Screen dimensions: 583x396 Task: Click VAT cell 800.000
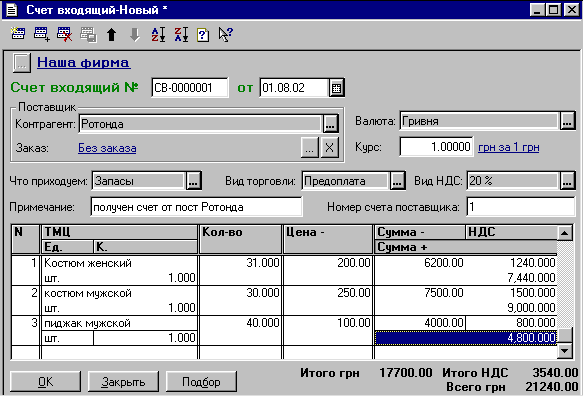pyautogui.click(x=511, y=323)
